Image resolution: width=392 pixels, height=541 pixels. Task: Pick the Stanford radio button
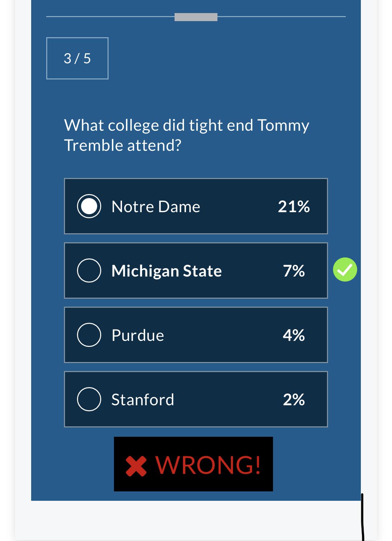click(89, 399)
